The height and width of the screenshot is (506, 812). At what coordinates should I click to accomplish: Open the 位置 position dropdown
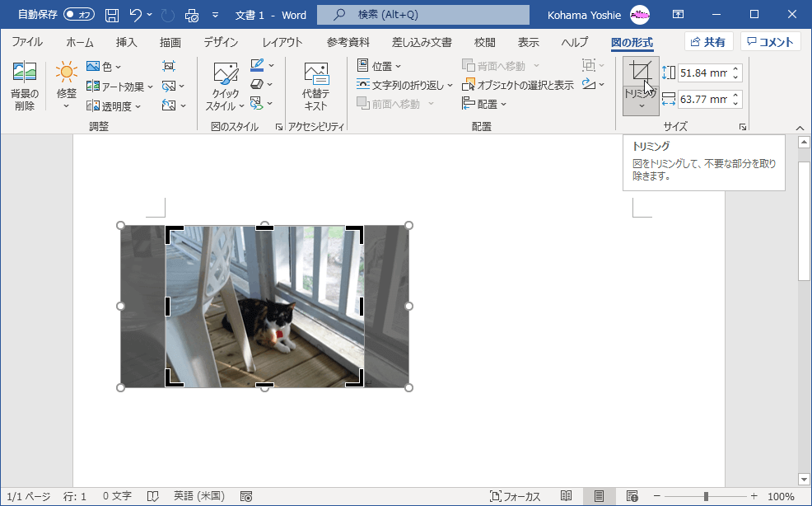[379, 67]
